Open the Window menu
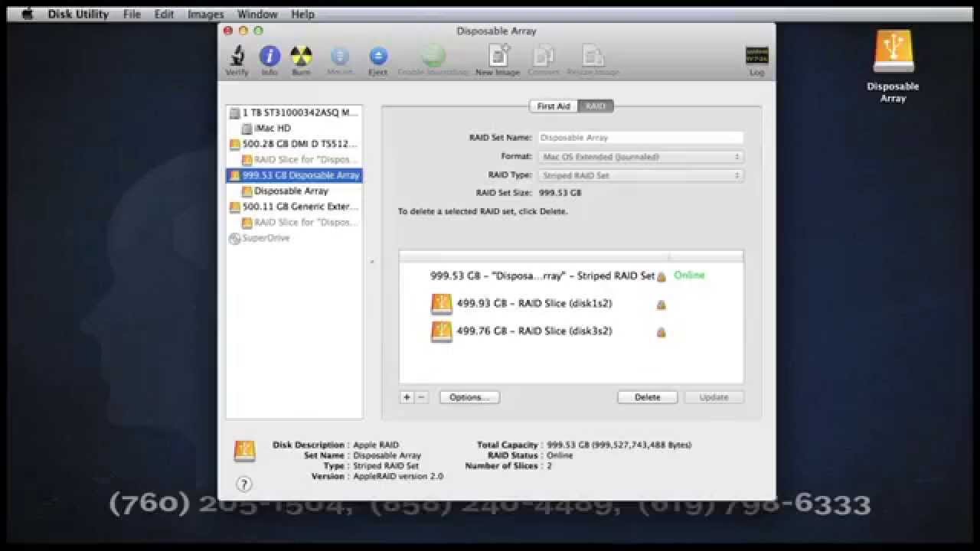Viewport: 980px width, 551px height. 257,14
